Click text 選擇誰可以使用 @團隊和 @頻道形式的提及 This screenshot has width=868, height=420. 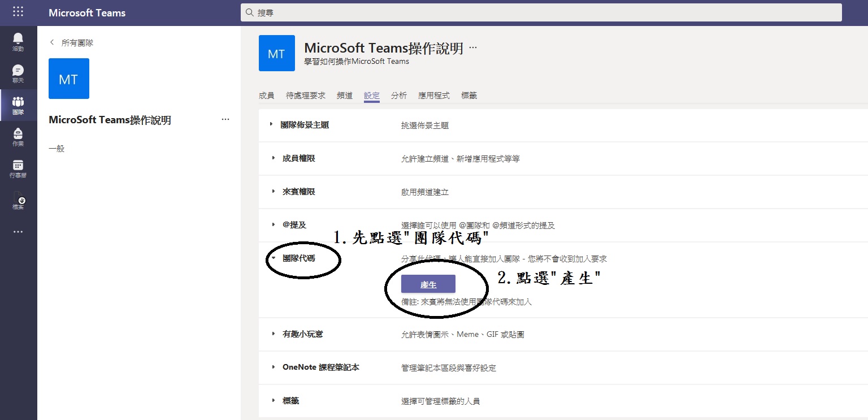click(x=478, y=226)
